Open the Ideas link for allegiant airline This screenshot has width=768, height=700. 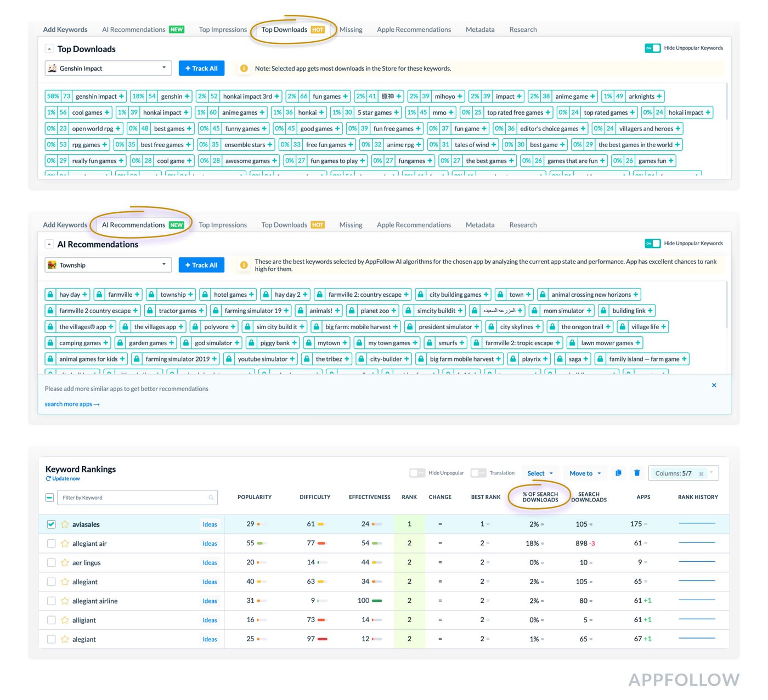tap(210, 601)
